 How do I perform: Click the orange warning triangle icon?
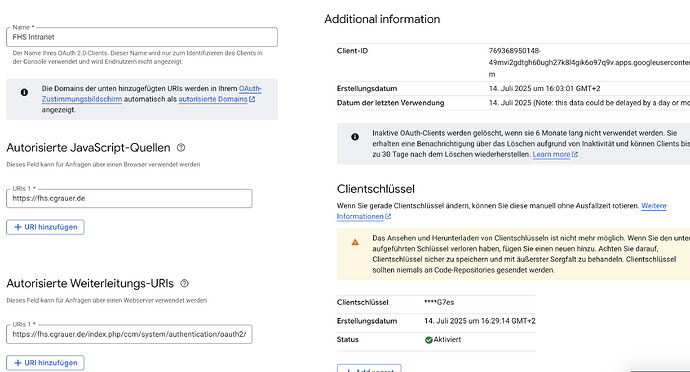(355, 242)
